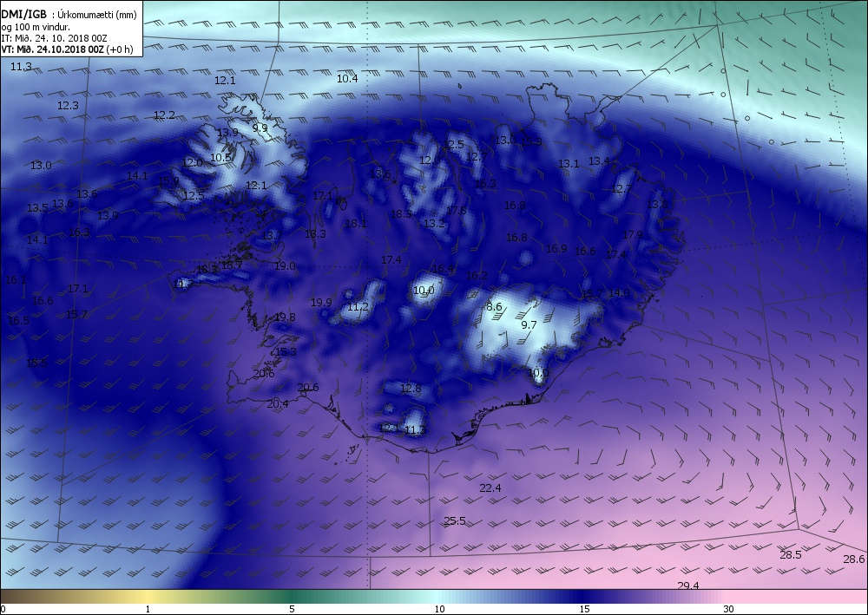This screenshot has height=615, width=868.
Task: Click the 9.9 value in the Westfjords
Action: coord(260,128)
